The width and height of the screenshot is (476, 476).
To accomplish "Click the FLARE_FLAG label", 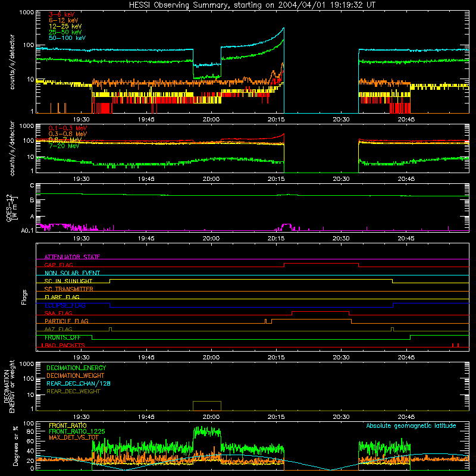I will [x=62, y=297].
